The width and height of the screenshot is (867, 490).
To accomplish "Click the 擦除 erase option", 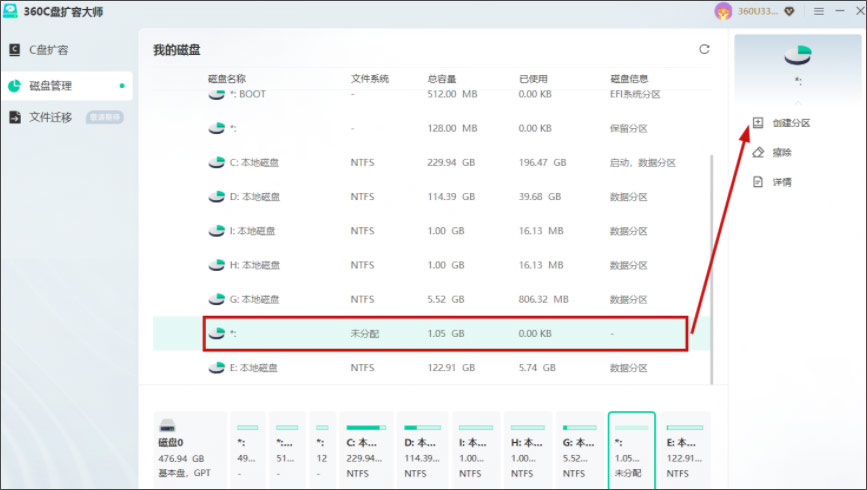I will pyautogui.click(x=772, y=152).
